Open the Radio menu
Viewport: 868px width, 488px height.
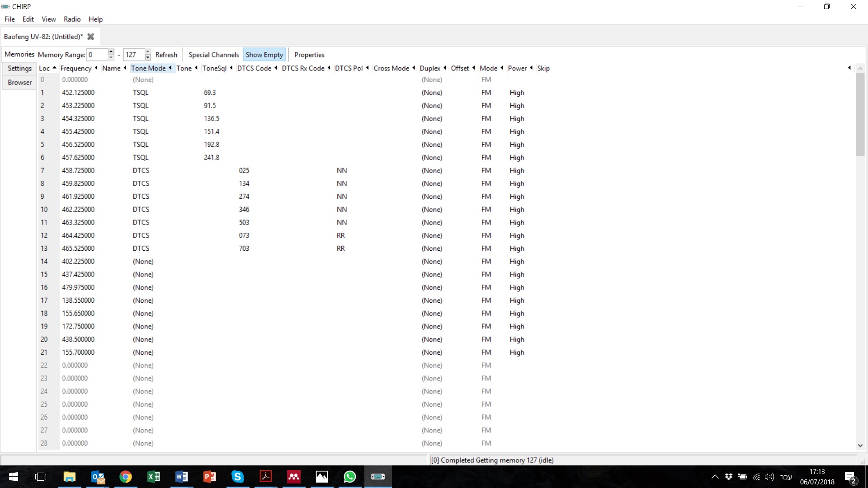72,19
